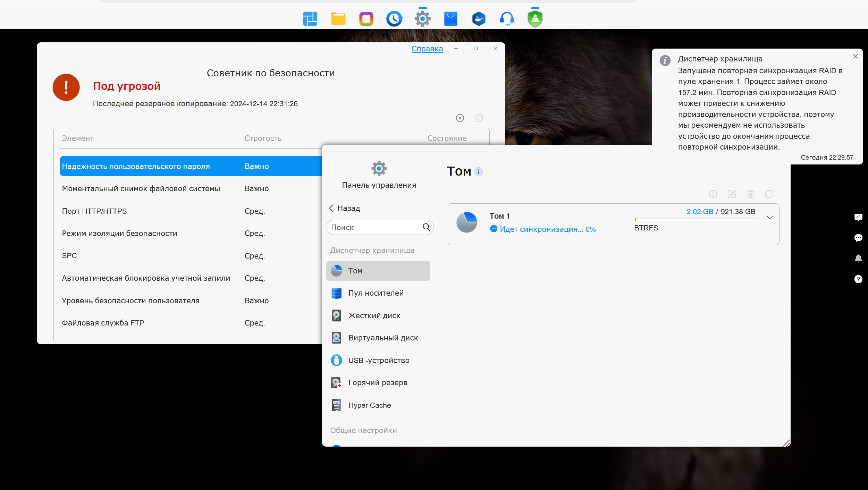Open notifications bell icon on right edge
The width and height of the screenshot is (868, 490).
858,259
